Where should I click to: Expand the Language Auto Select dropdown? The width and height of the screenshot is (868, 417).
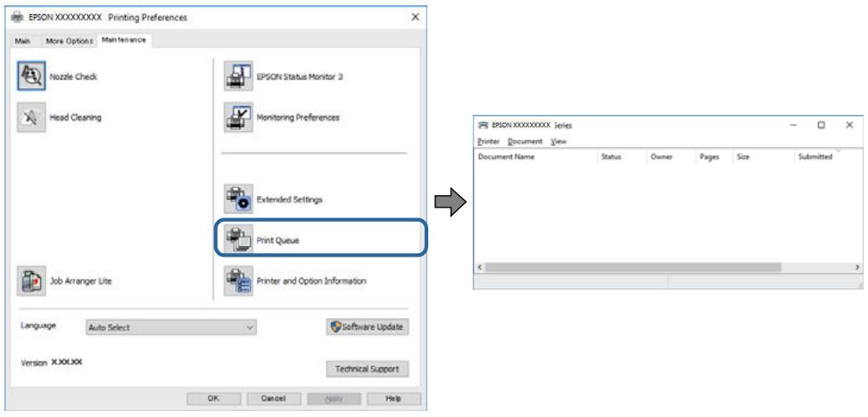click(171, 327)
